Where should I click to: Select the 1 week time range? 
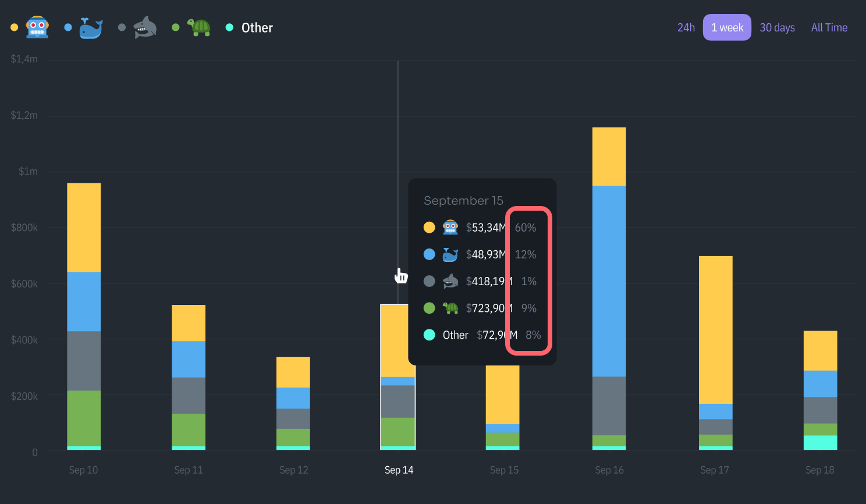coord(727,27)
